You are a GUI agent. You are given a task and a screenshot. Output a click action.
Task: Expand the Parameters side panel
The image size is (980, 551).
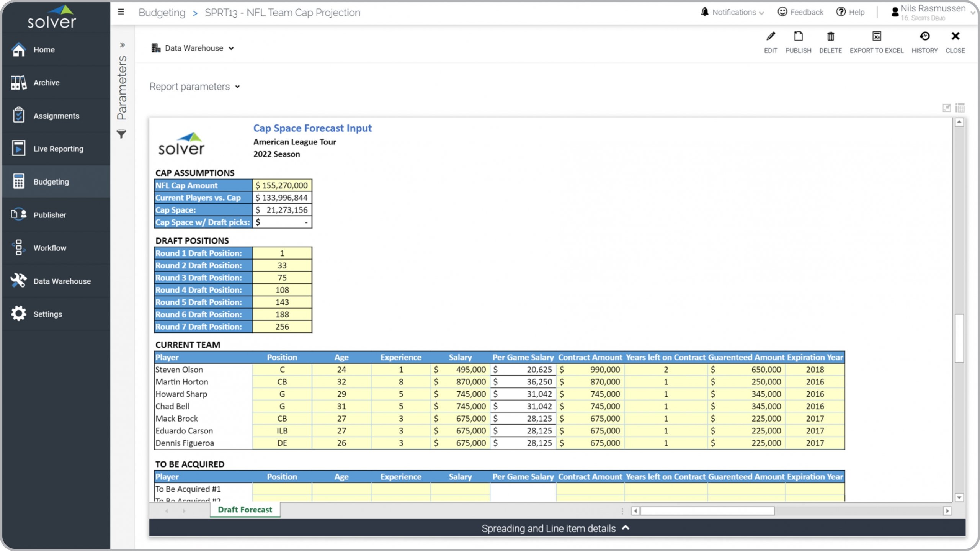[122, 45]
